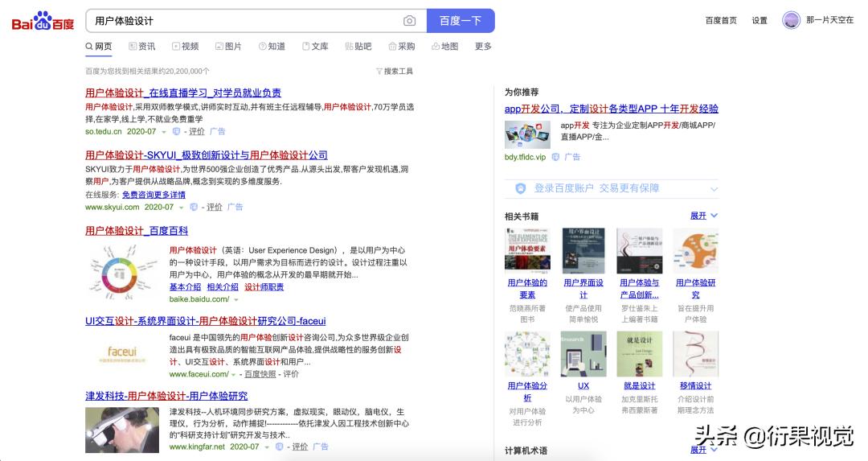Screen dimensions: 868x461
Task: Open 那一片天空在 account name
Action: [x=829, y=20]
